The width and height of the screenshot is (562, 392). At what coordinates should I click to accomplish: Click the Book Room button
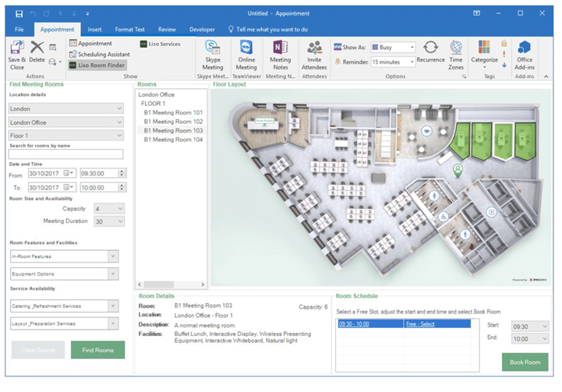coord(525,362)
